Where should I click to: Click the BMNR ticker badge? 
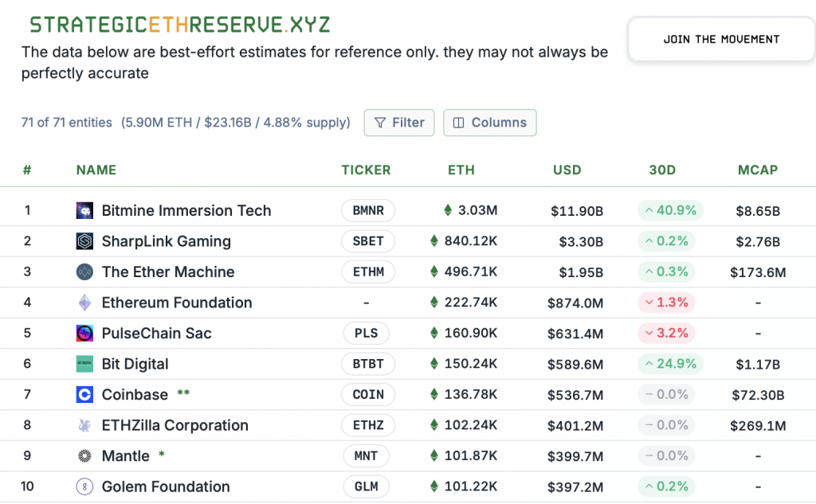pos(368,211)
